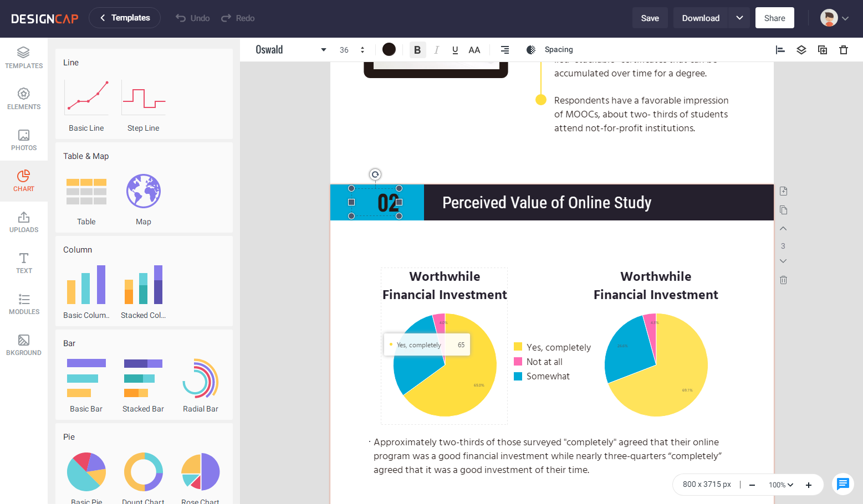Click the Save button
The image size is (863, 504).
[650, 18]
